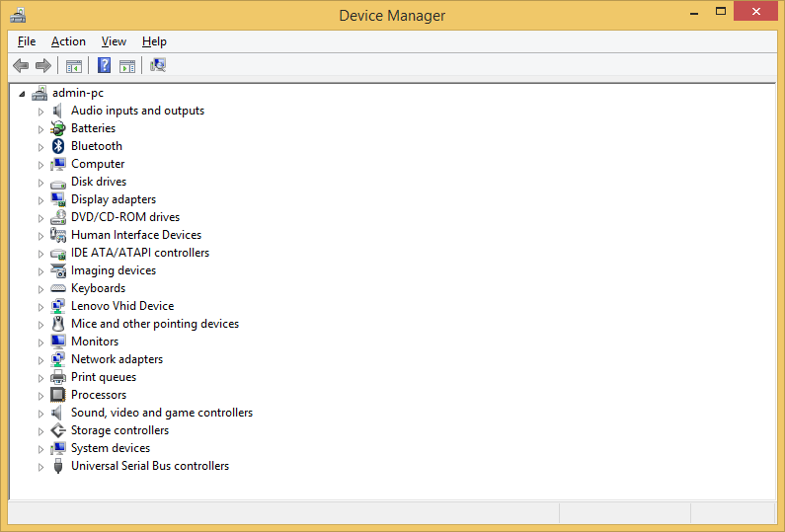Expand Universal Serial Bus controllers arrow
The width and height of the screenshot is (785, 532).
pyautogui.click(x=41, y=467)
